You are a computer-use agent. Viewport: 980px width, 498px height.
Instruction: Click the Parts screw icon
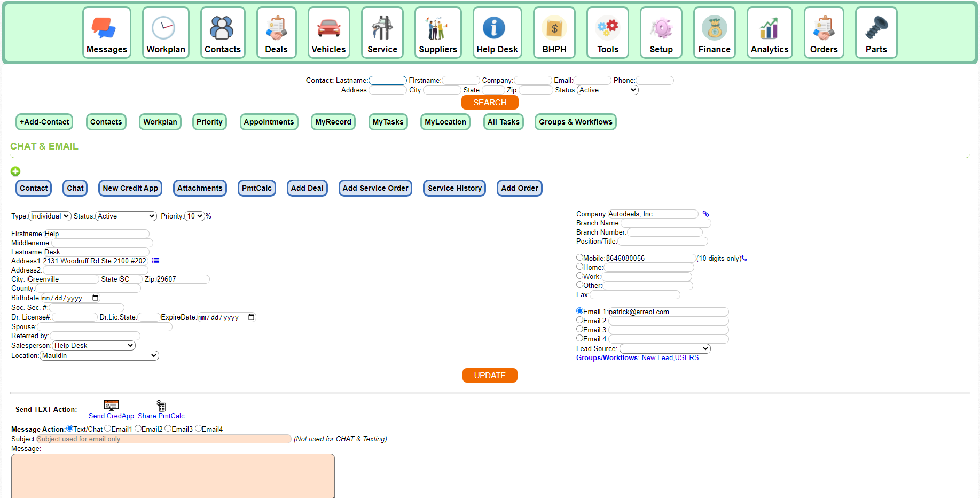(876, 25)
